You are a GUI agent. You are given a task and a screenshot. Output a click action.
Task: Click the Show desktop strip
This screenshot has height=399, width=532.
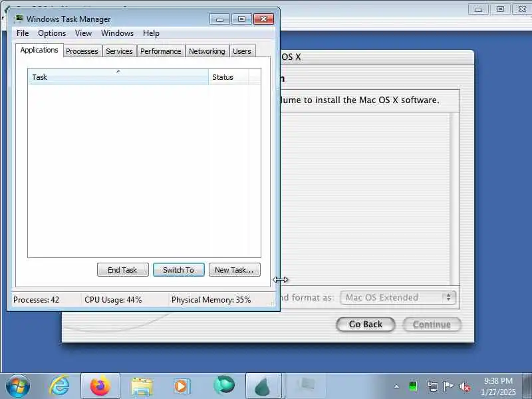point(527,386)
